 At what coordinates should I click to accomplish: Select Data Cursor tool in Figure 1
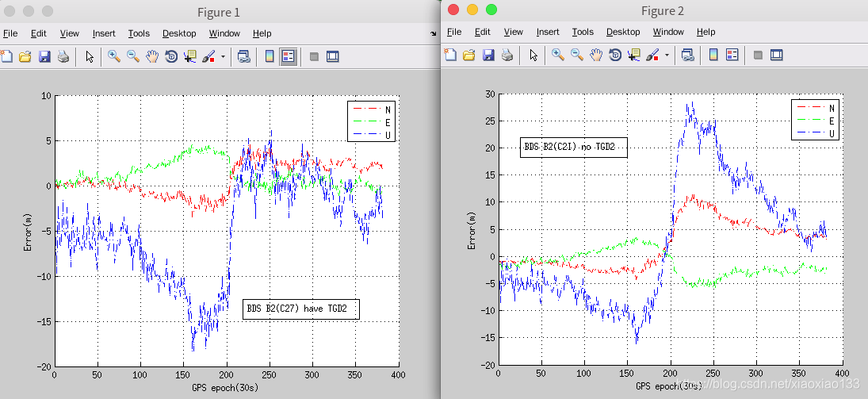pos(190,56)
